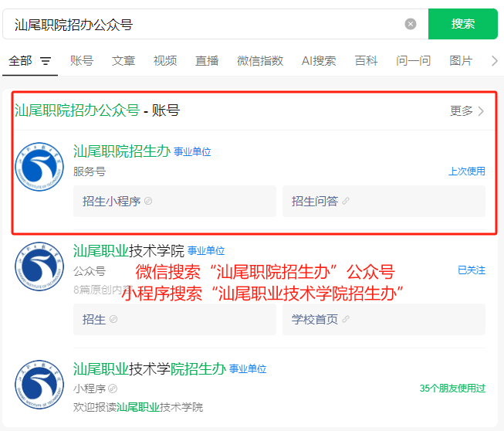504x431 pixels.
Task: Click the 小程序 type icon
Action: point(113,389)
